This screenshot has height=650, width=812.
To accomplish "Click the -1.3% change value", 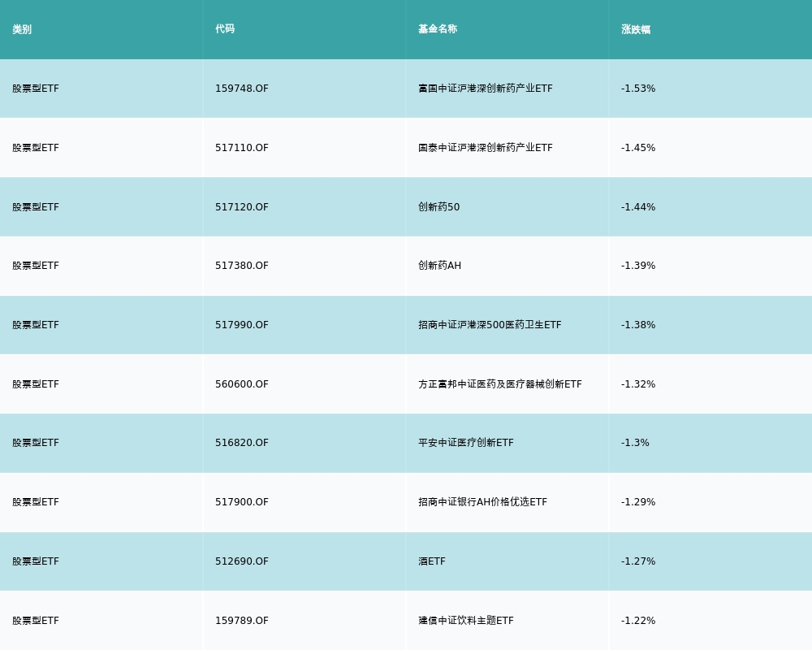I will point(636,443).
